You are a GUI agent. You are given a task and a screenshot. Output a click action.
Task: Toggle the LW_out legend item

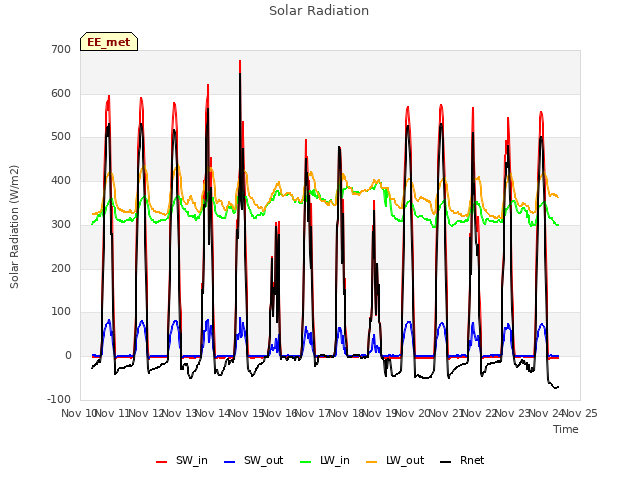395,460
